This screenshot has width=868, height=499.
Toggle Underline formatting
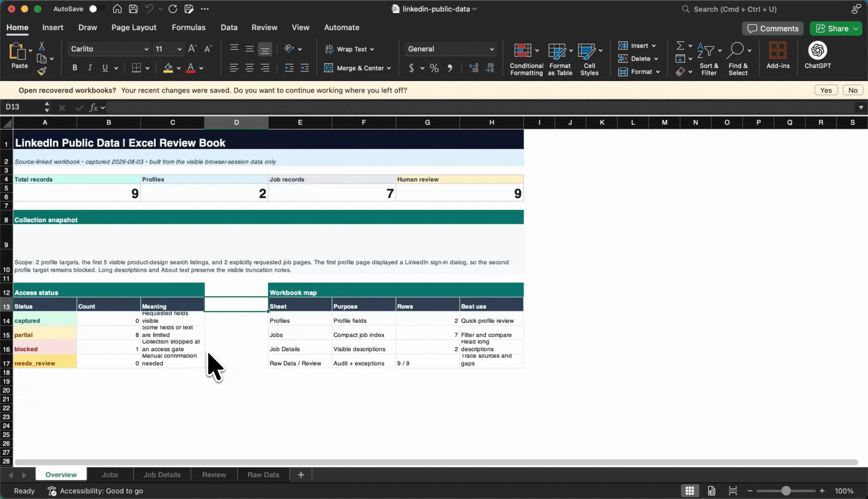pyautogui.click(x=105, y=68)
